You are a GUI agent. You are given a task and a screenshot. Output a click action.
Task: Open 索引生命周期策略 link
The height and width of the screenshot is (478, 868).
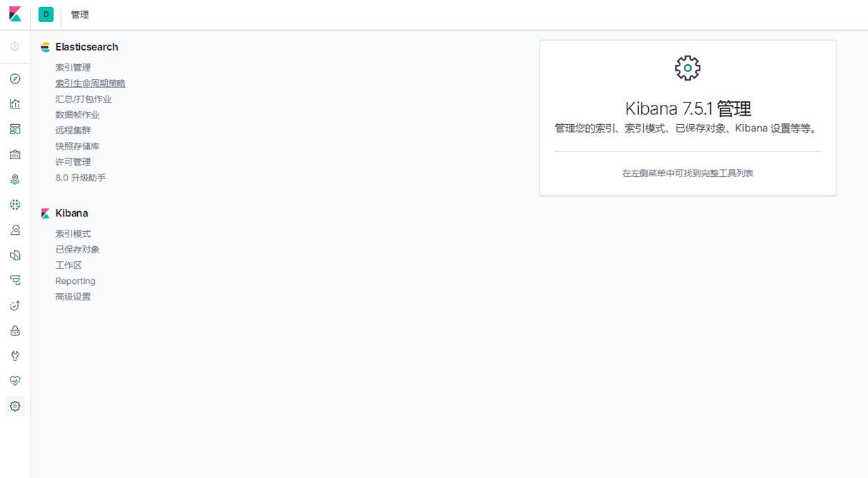tap(90, 83)
